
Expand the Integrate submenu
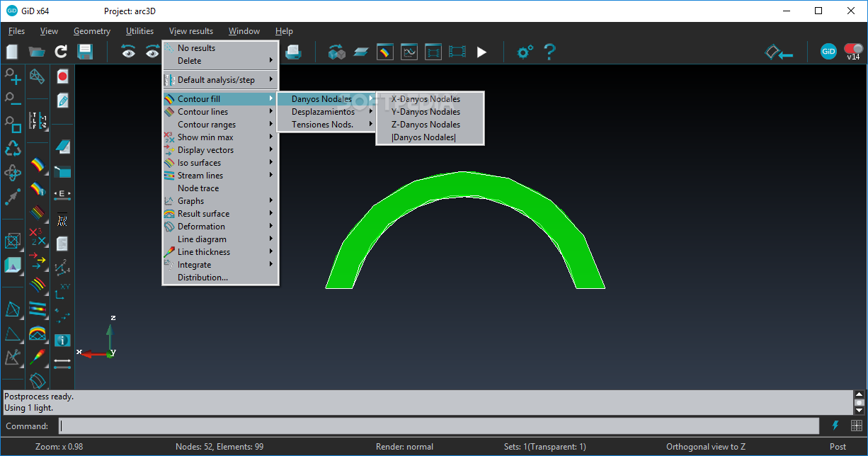click(220, 265)
